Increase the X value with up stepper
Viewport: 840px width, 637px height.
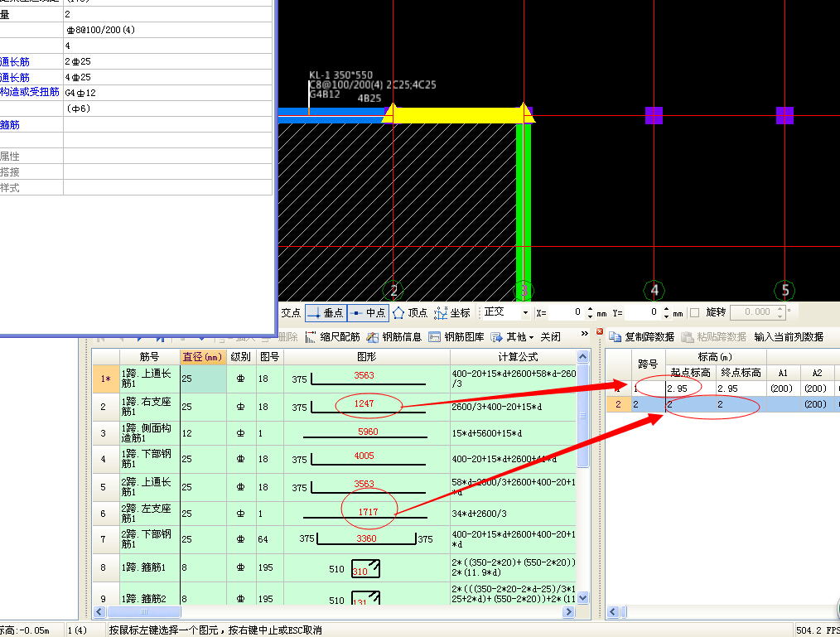[590, 309]
